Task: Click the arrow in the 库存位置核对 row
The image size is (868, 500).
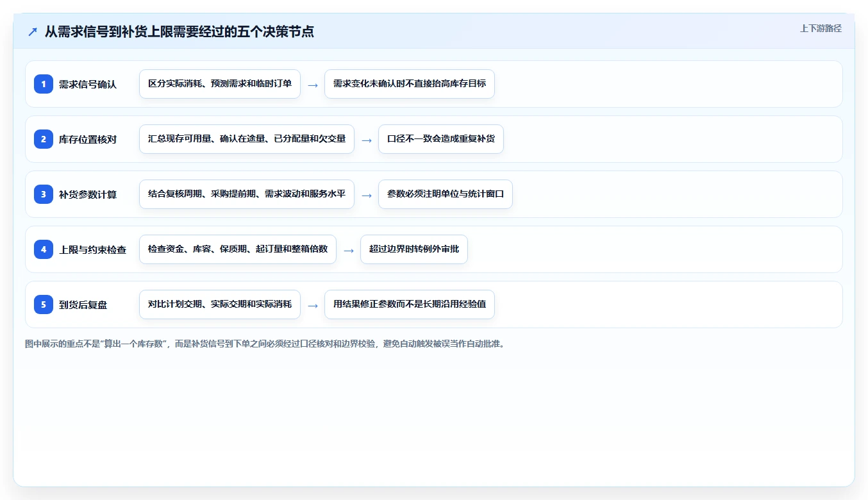Action: [367, 140]
